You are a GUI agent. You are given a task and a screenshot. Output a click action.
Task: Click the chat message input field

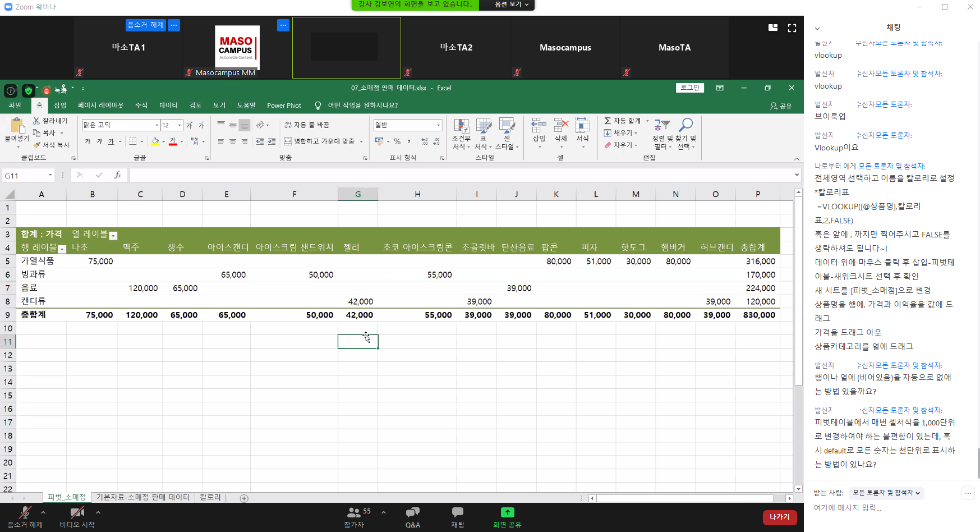[886, 508]
